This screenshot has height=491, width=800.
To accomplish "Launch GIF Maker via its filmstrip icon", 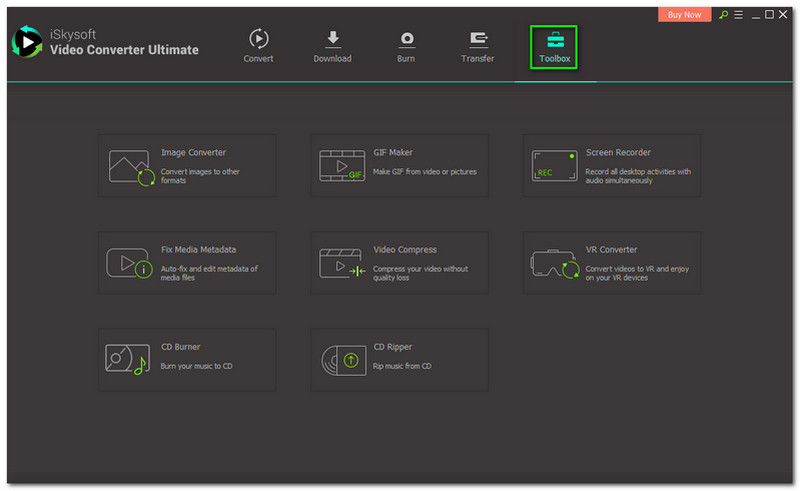I will [x=341, y=165].
